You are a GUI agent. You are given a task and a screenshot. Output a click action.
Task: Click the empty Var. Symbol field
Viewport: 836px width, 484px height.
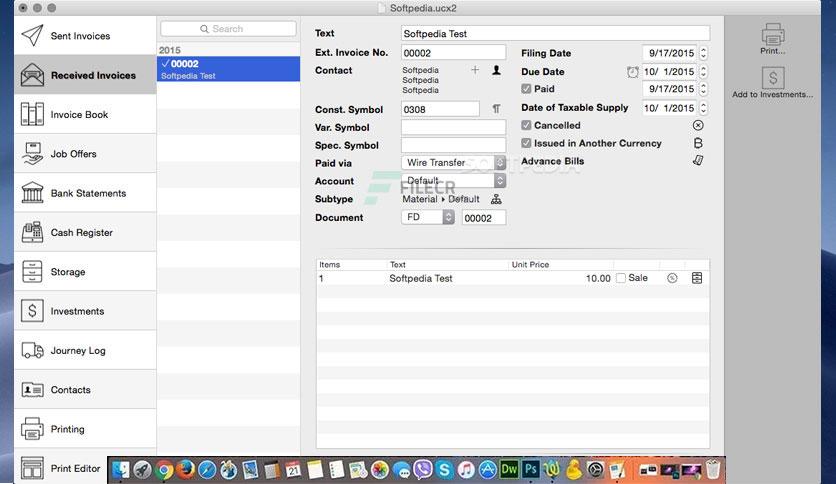[453, 127]
